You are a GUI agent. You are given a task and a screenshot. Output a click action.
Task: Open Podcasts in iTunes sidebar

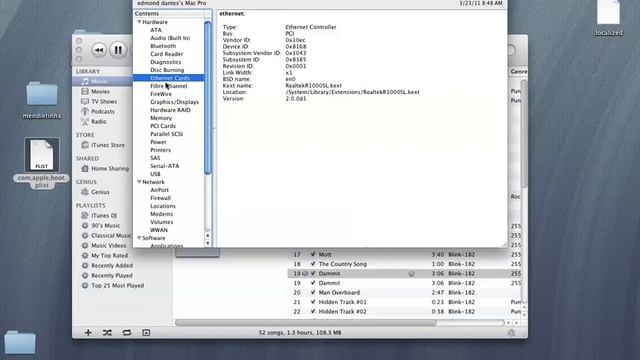coord(102,111)
